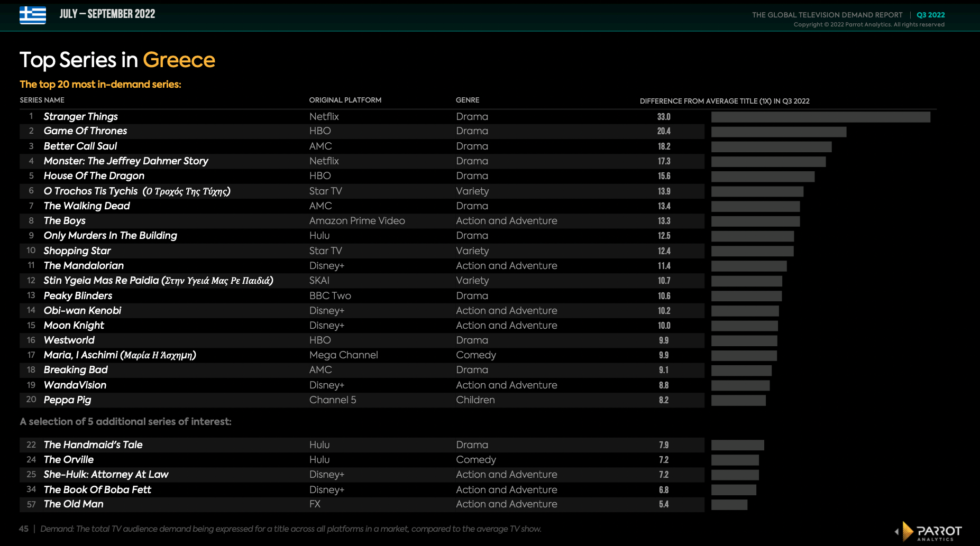Select the 'Game Of Thrones' series name
The height and width of the screenshot is (546, 980).
(85, 131)
